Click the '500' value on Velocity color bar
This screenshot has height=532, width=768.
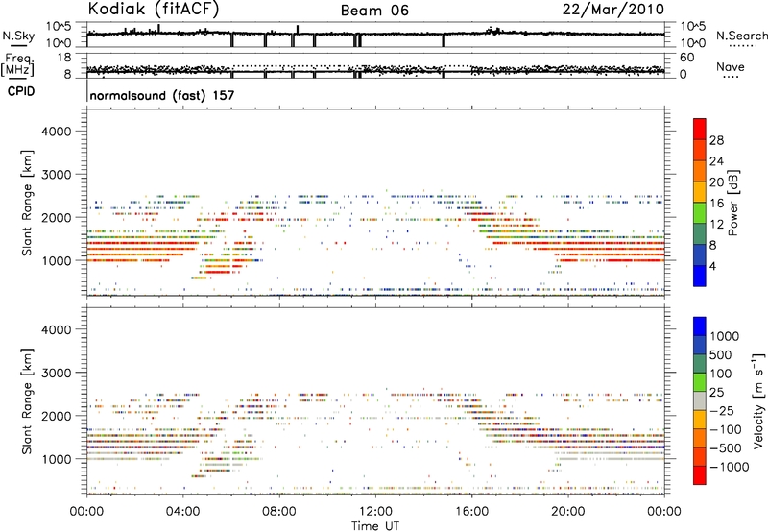coord(721,355)
